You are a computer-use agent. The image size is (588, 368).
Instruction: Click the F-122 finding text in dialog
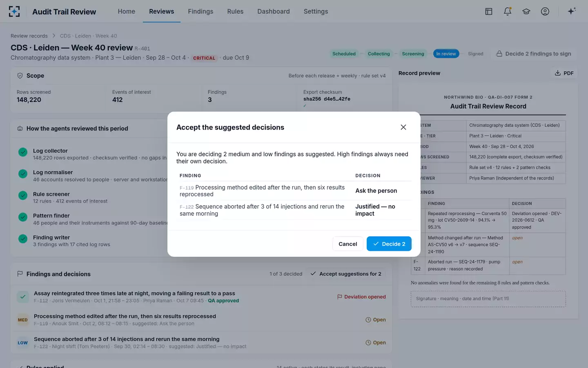point(262,210)
